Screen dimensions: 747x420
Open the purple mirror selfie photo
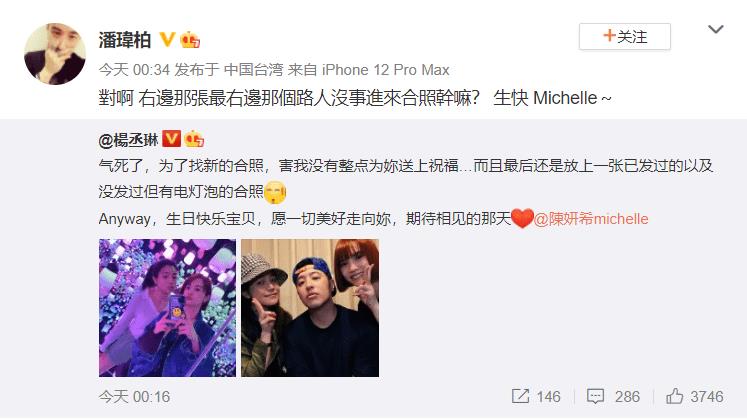click(167, 308)
